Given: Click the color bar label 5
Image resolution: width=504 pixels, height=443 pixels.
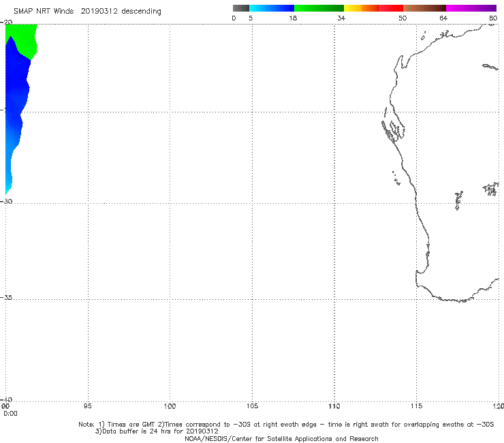Looking at the screenshot, I should tap(251, 18).
